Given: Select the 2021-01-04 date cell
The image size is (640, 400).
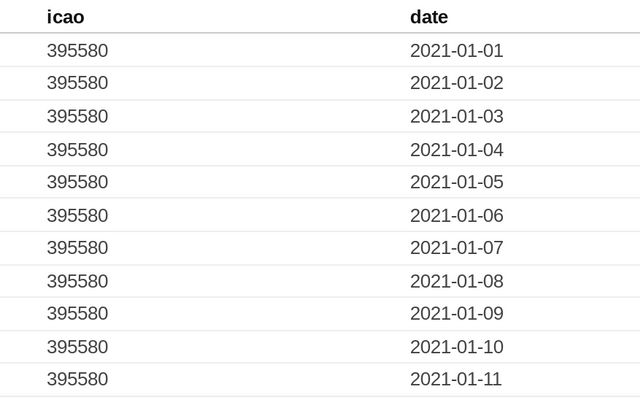Looking at the screenshot, I should point(456,150).
